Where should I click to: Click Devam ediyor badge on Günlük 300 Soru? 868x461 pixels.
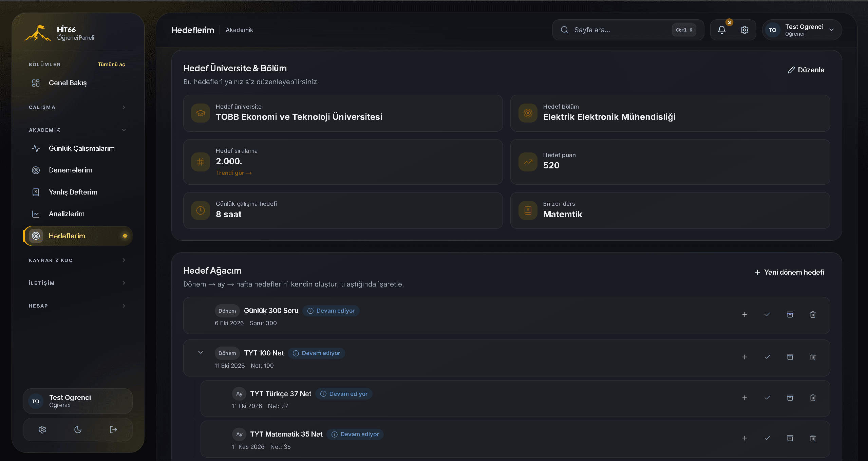click(x=331, y=311)
